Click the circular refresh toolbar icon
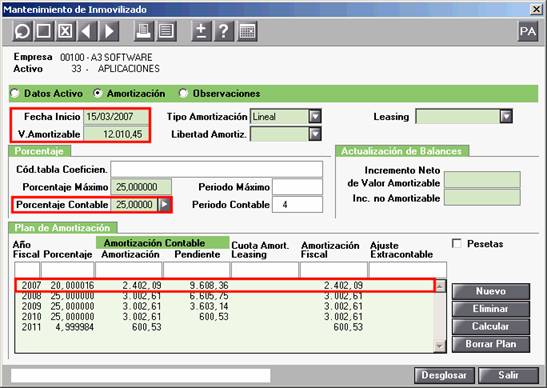The image size is (547, 388). (x=23, y=31)
